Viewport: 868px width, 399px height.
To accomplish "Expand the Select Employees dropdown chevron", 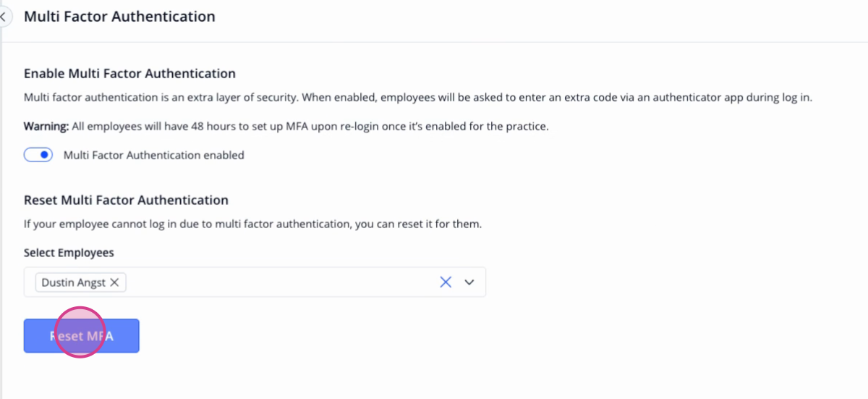I will [469, 282].
